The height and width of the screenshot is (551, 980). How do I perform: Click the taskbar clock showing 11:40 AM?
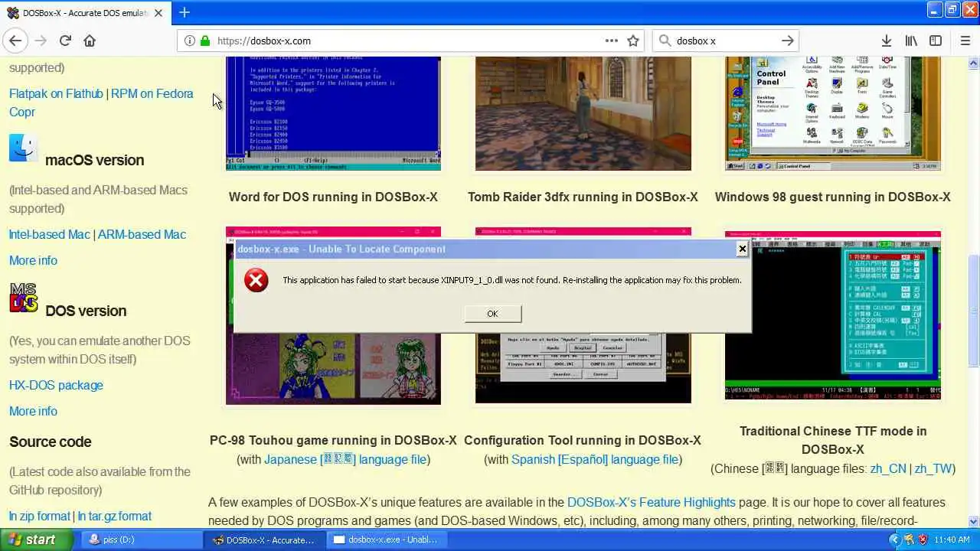click(x=952, y=540)
